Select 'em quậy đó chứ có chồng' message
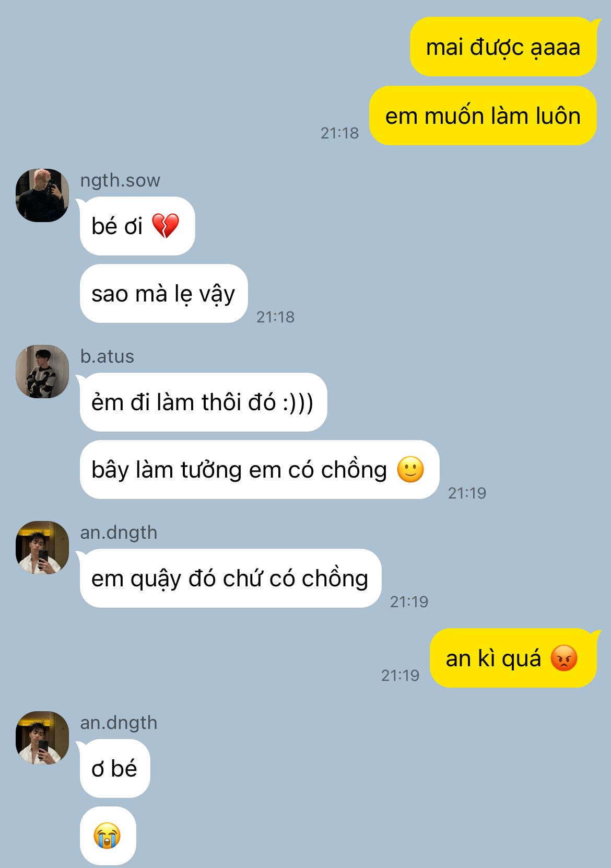Viewport: 611px width, 868px height. pos(230,578)
